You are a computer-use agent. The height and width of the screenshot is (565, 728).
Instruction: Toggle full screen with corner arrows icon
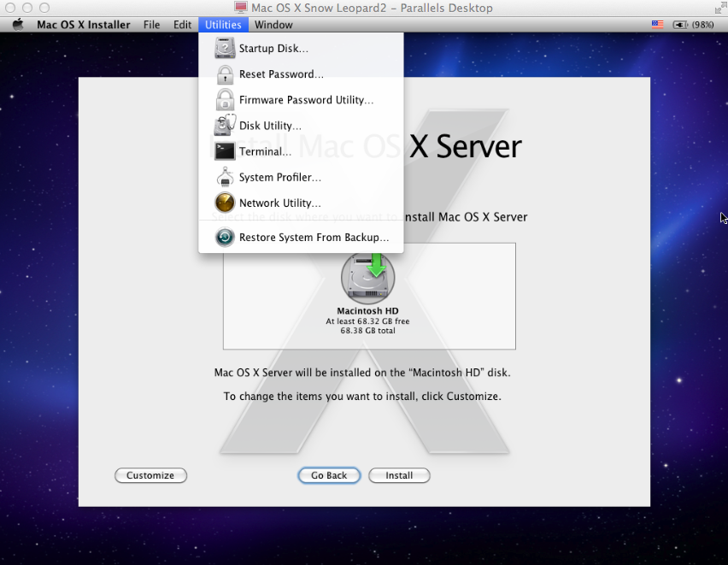coord(721,8)
